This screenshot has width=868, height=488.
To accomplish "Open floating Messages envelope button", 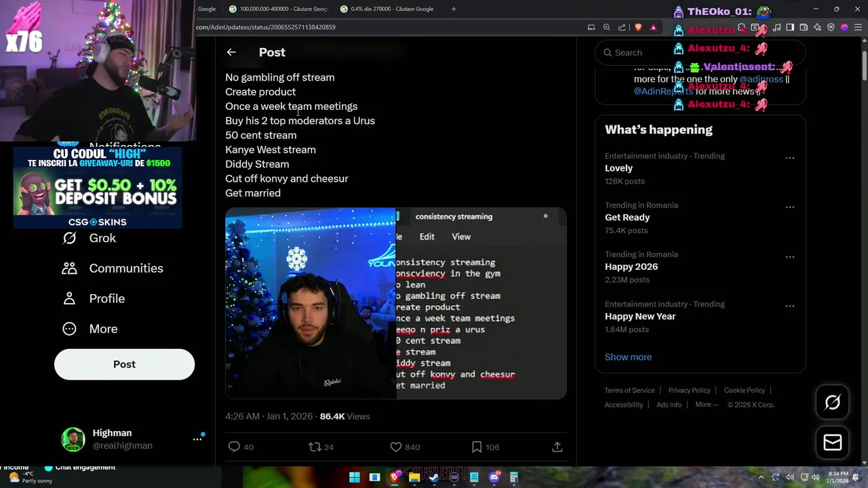I will coord(832,442).
